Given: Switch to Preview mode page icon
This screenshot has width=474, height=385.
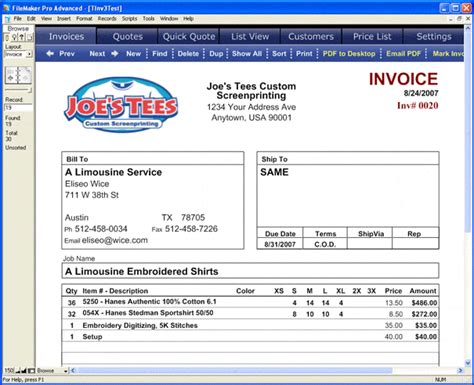Looking at the screenshot, I should (30, 37).
